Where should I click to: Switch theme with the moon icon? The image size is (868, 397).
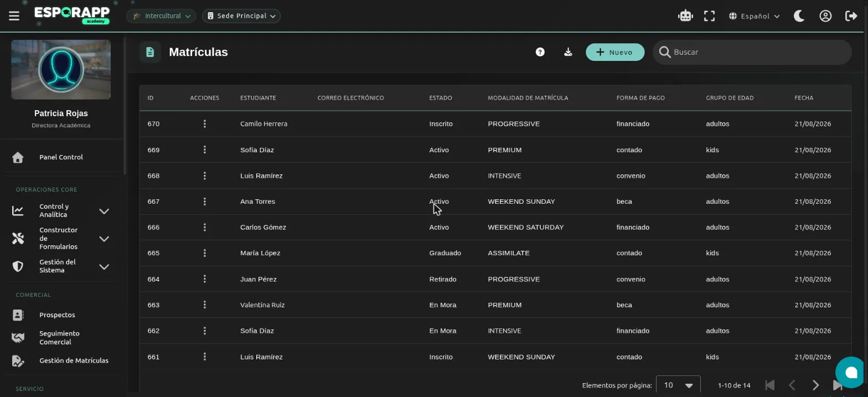[x=799, y=16]
